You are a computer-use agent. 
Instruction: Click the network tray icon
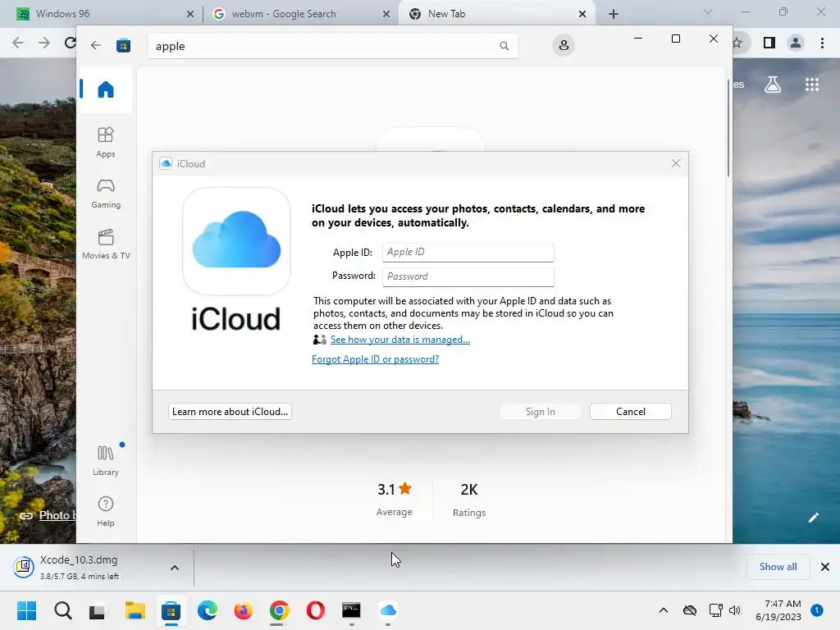(x=715, y=610)
